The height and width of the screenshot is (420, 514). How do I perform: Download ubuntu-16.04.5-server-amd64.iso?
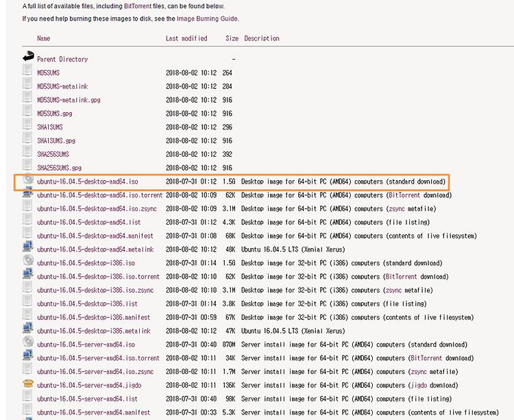pyautogui.click(x=86, y=345)
